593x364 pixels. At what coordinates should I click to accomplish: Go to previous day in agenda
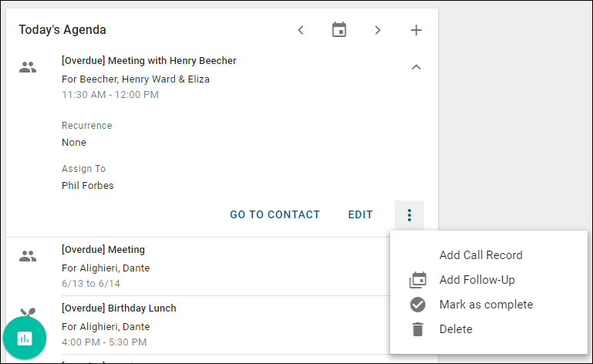click(301, 30)
